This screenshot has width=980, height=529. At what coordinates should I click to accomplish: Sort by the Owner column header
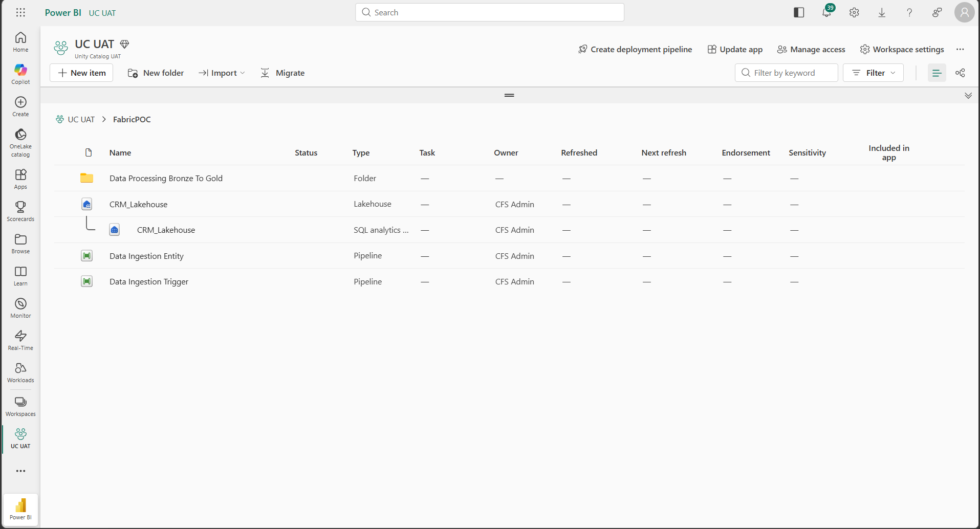point(506,152)
